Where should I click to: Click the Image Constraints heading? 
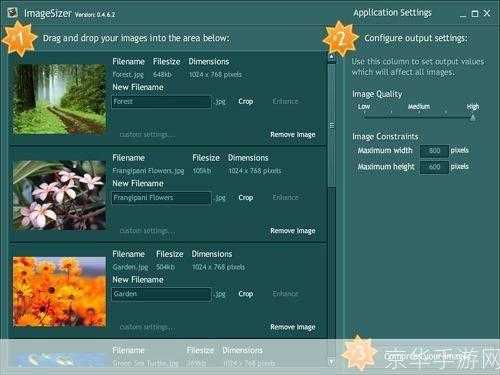(x=385, y=137)
